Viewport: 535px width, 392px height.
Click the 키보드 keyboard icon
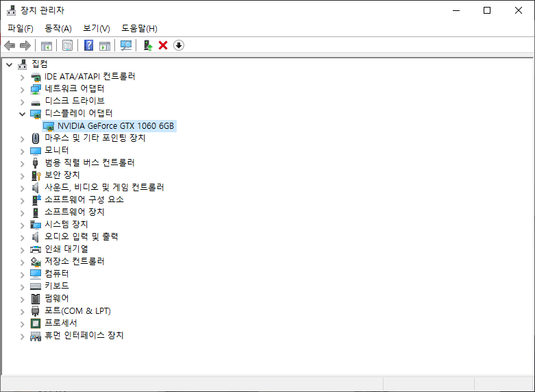pyautogui.click(x=36, y=286)
